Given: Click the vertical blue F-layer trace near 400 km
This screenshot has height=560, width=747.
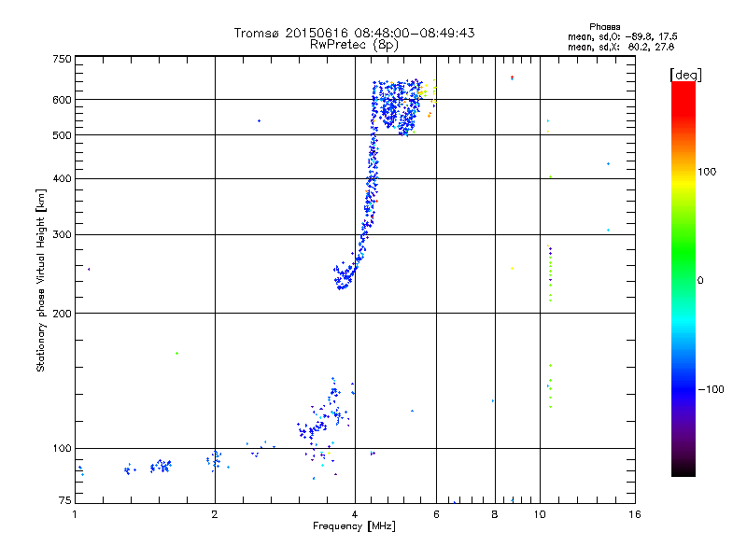Looking at the screenshot, I should (372, 181).
